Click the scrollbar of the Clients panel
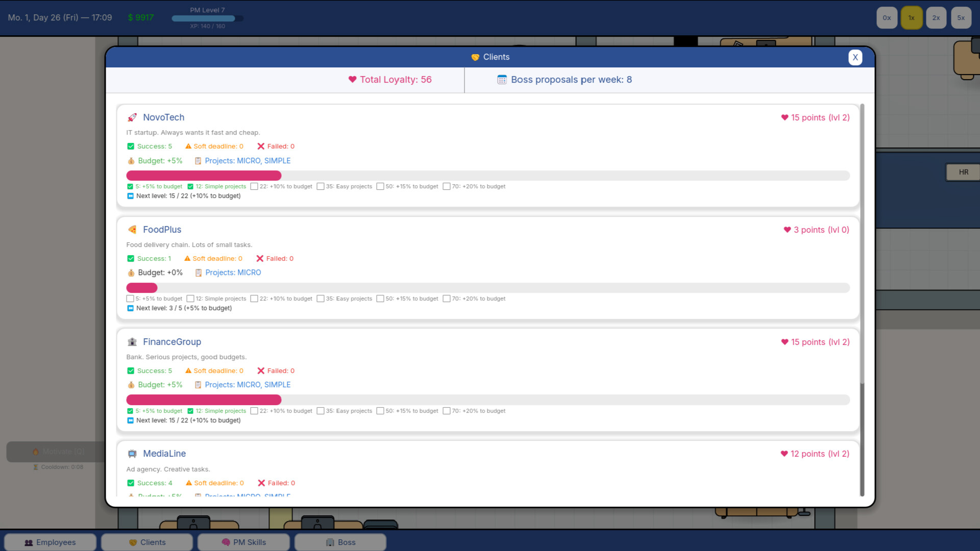The image size is (980, 551). [861, 255]
